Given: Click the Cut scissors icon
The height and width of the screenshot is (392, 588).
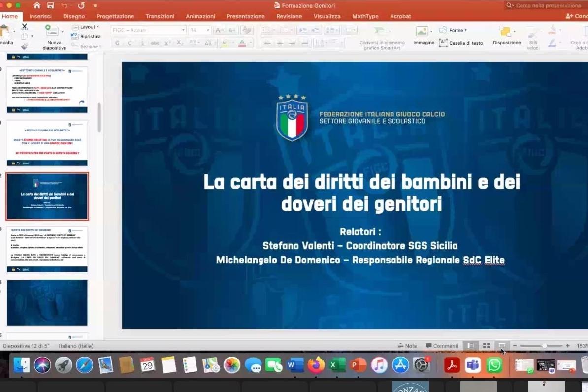Looking at the screenshot, I should point(25,27).
